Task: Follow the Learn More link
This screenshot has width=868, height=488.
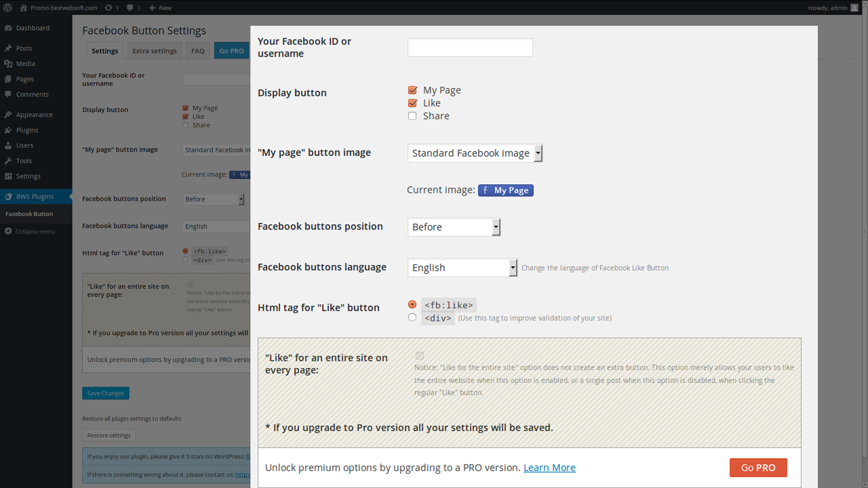Action: pos(549,468)
